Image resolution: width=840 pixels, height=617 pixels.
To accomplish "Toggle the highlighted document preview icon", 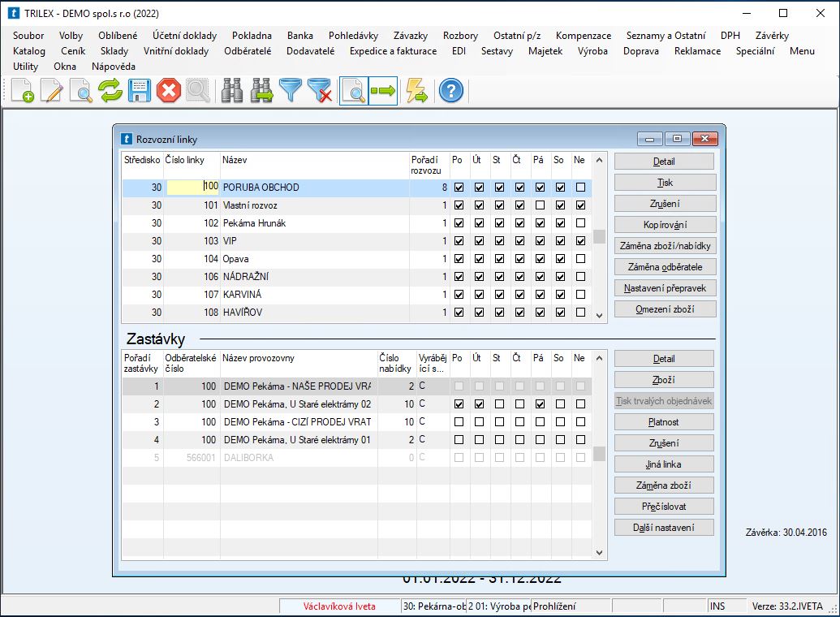I will [354, 91].
